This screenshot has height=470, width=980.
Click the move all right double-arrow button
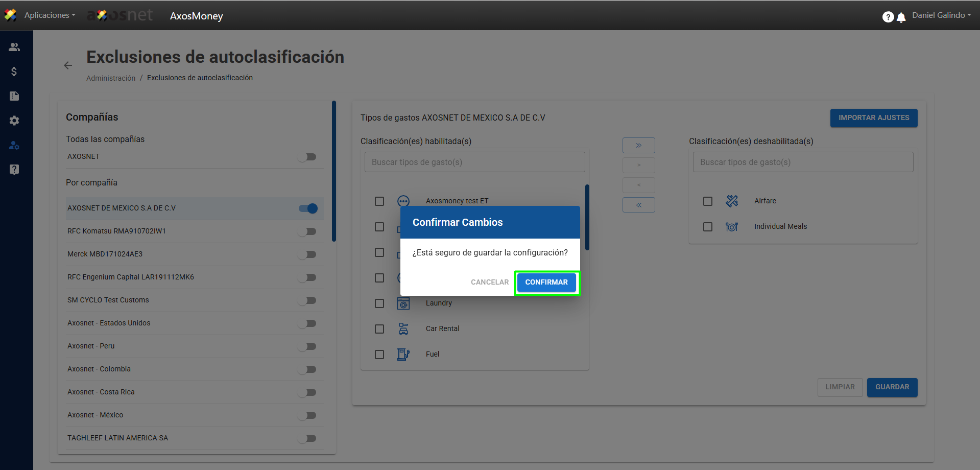[x=638, y=146]
